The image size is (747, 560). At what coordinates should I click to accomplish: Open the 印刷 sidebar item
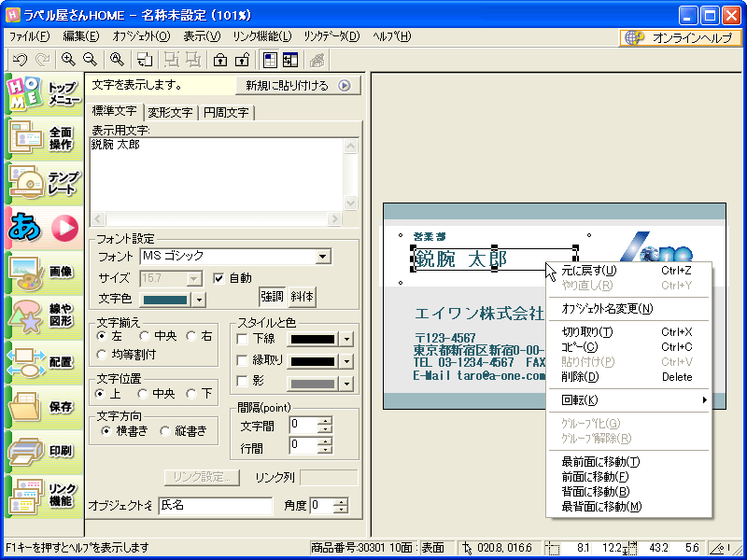[x=44, y=451]
